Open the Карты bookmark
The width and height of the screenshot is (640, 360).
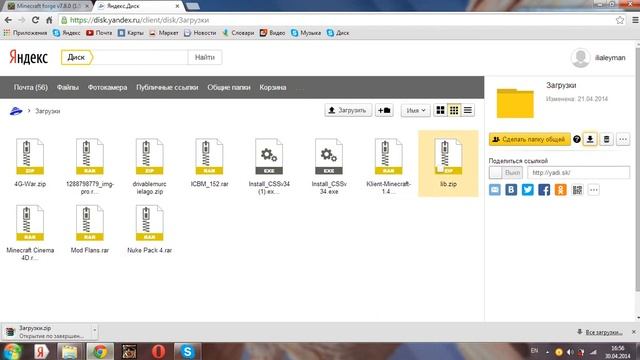pyautogui.click(x=131, y=33)
